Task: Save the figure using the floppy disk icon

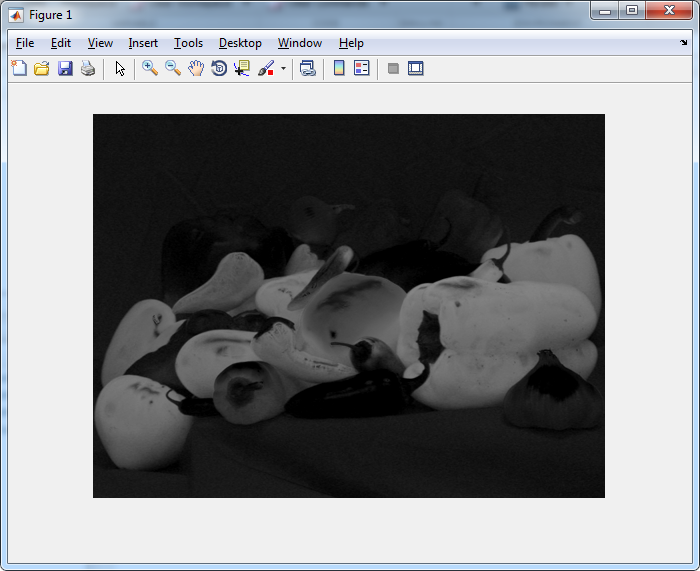Action: (x=65, y=69)
